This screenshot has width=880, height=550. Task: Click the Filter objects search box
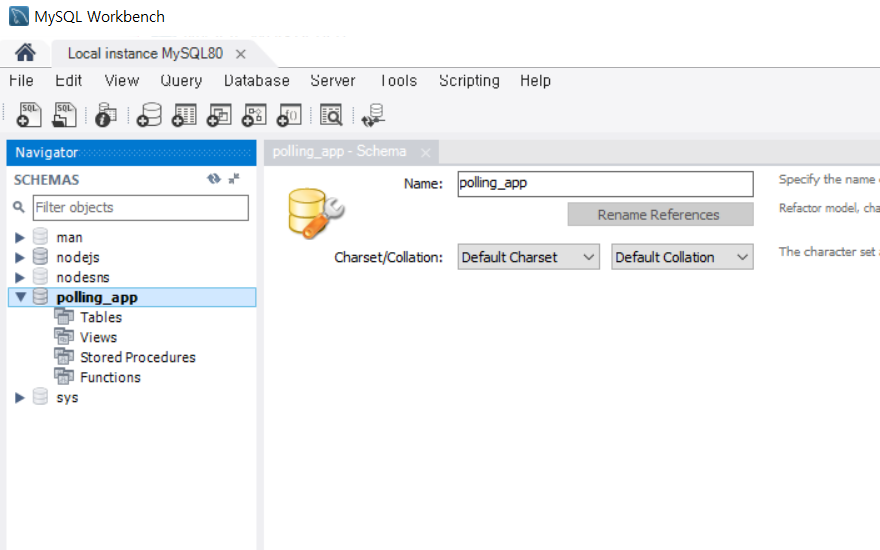click(140, 208)
